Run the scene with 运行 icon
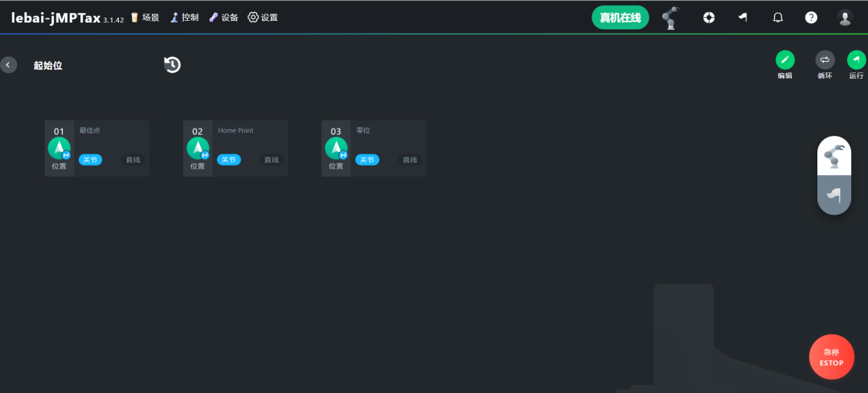 coord(856,60)
